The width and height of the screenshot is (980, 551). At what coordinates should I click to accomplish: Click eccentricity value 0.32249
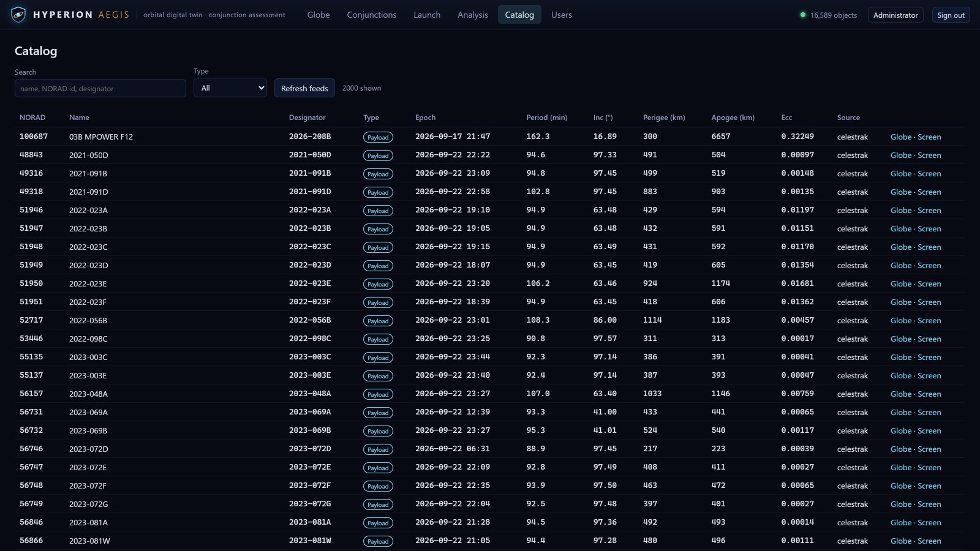(x=797, y=137)
